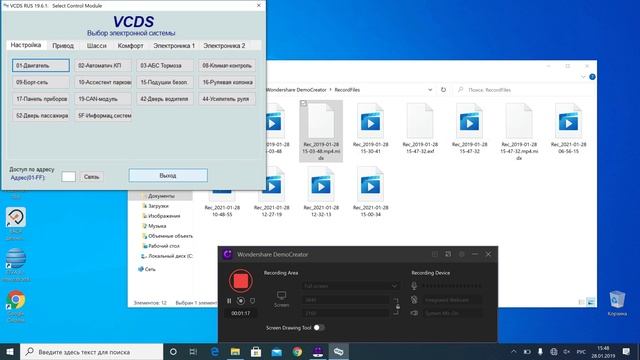Select the 10-Ассистент парковки module
The height and width of the screenshot is (360, 640).
103,82
